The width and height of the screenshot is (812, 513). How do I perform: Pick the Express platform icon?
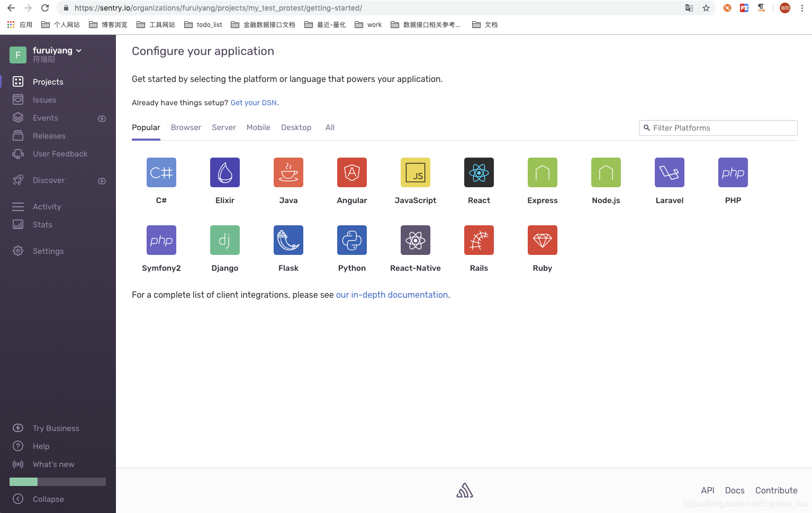click(x=543, y=172)
